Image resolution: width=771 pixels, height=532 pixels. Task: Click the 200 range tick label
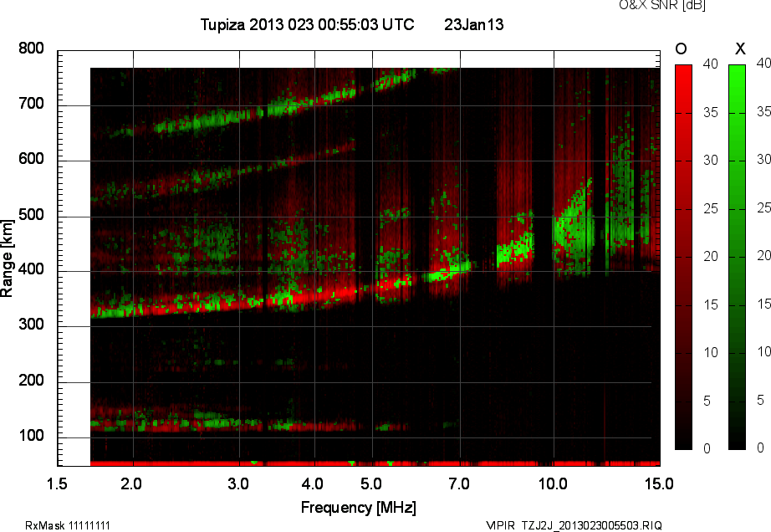(31, 381)
